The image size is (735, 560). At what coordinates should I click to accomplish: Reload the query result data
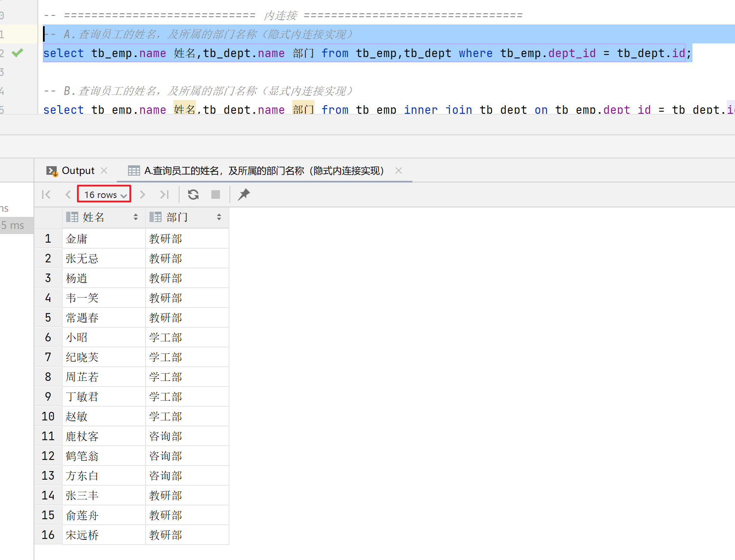point(193,195)
